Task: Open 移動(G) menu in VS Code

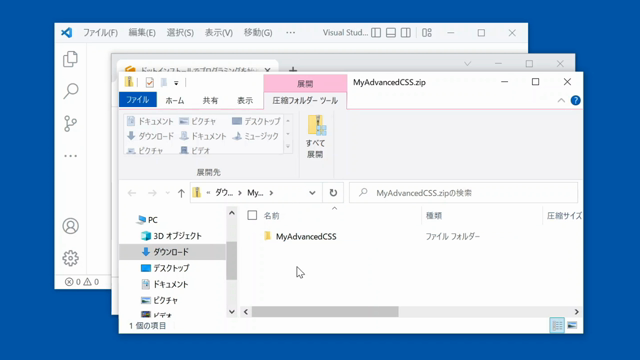Action: (x=258, y=33)
